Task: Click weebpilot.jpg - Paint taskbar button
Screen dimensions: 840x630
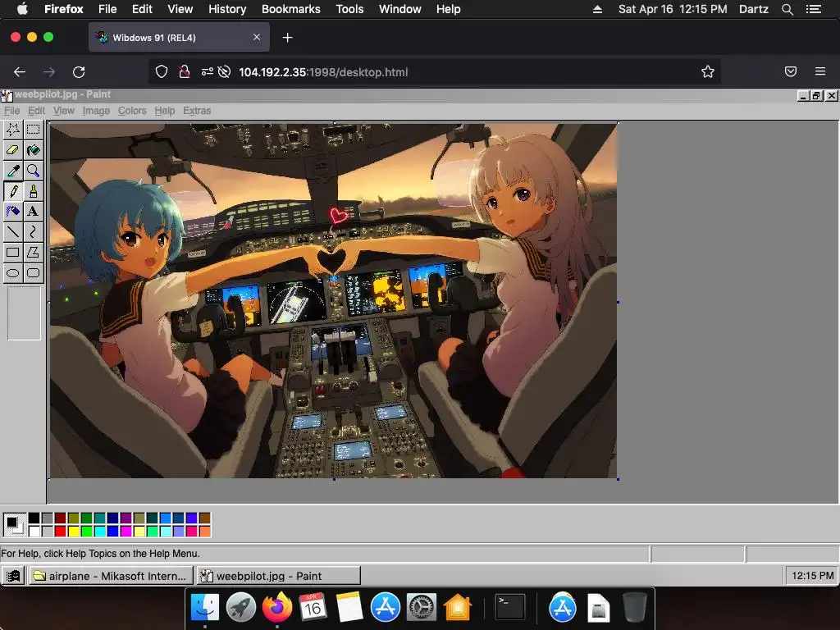Action: 279,576
